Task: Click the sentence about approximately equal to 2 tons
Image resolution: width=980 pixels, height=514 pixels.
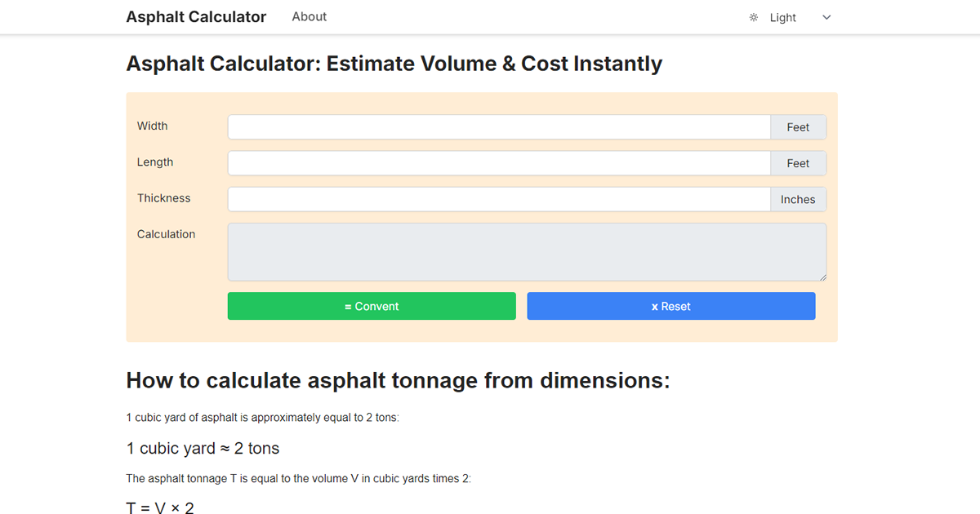Action: (262, 417)
